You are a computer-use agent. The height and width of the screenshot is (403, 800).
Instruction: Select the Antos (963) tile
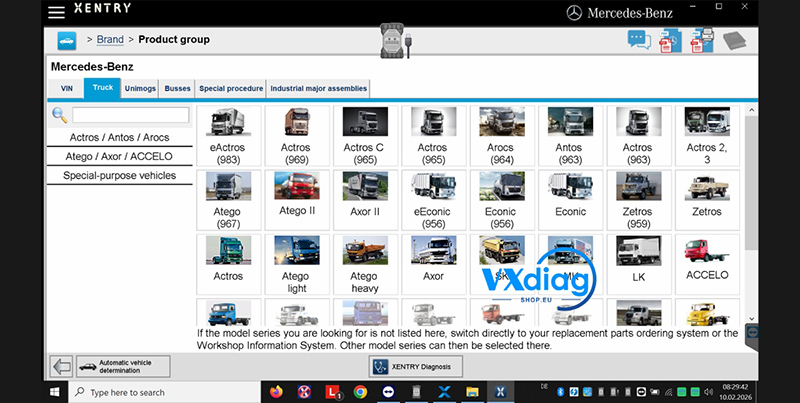(570, 136)
